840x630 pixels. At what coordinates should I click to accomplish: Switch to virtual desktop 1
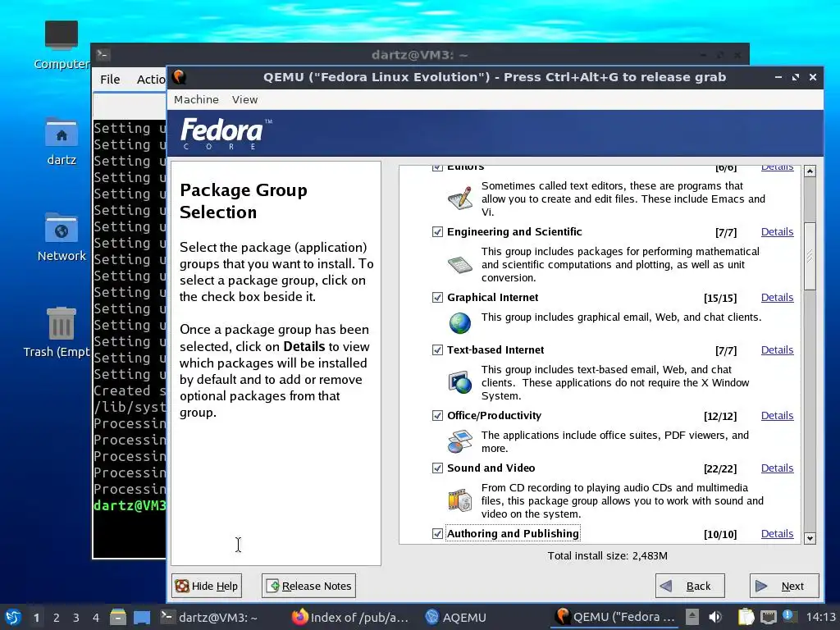[x=36, y=618]
